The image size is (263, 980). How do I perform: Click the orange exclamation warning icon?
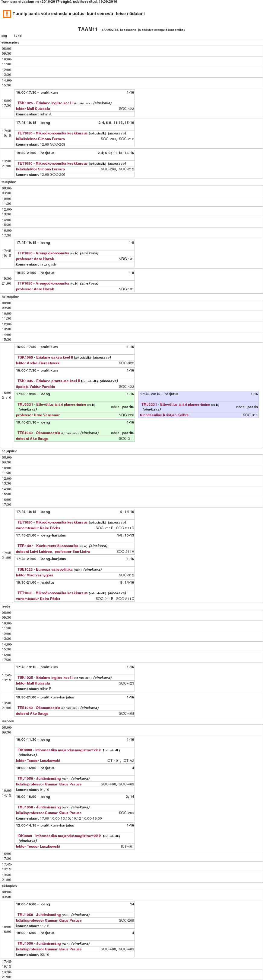(x=7, y=14)
